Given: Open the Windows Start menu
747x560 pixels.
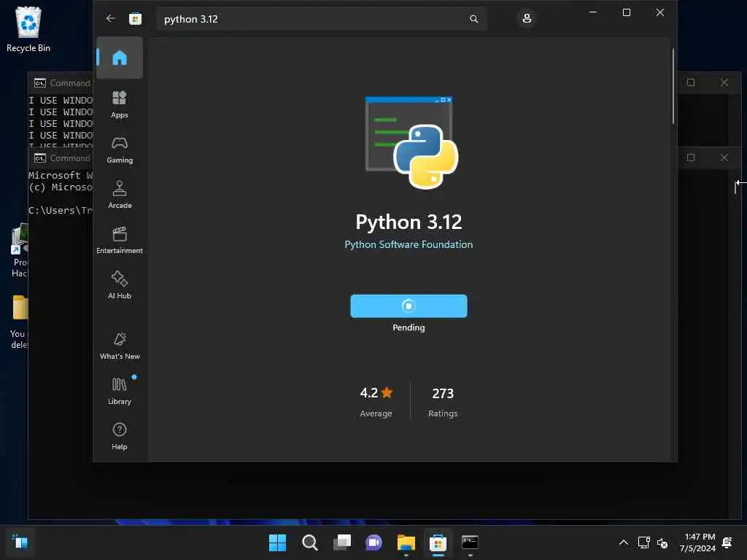Looking at the screenshot, I should click(277, 542).
